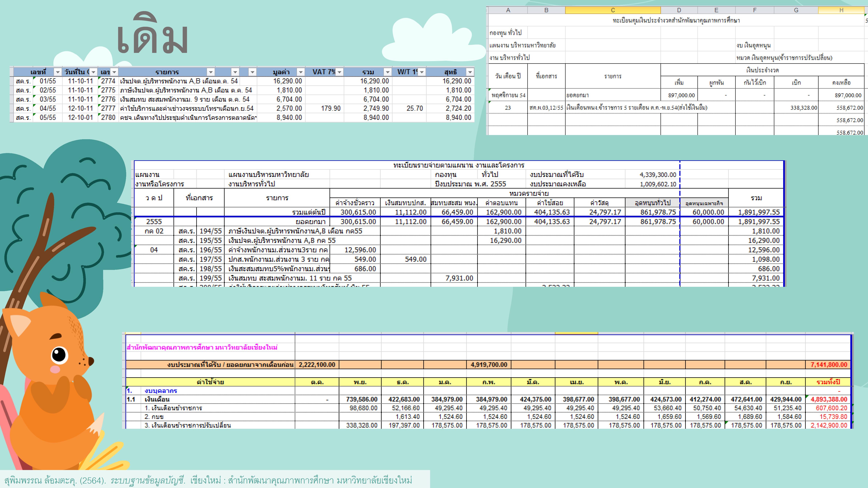Click the ต.ค. month header
868x488 pixels.
(317, 382)
